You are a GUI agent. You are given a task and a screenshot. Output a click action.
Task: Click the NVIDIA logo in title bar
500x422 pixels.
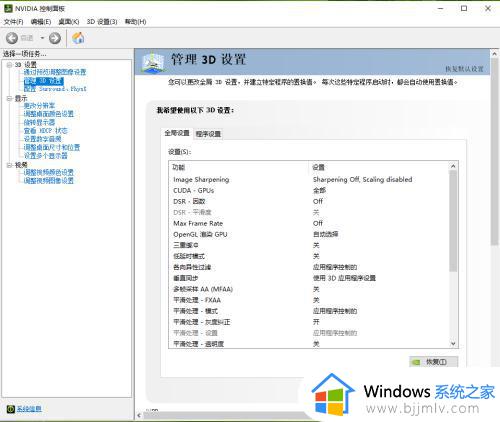pyautogui.click(x=8, y=8)
